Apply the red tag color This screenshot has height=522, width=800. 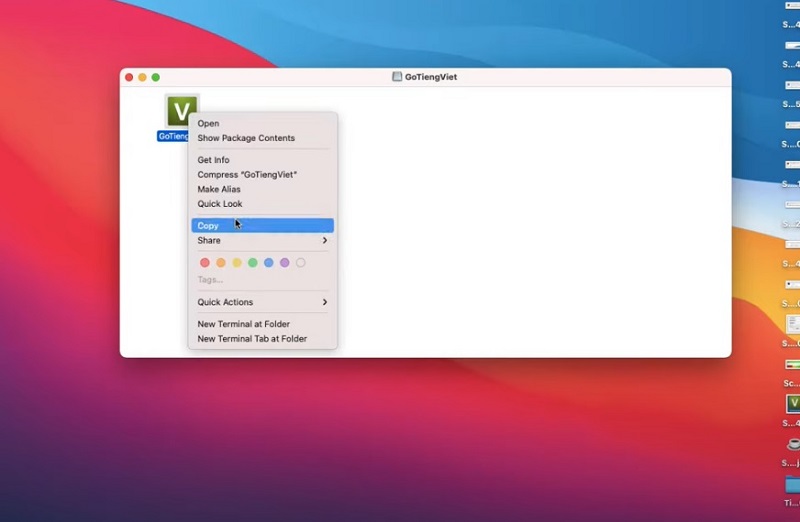[205, 263]
